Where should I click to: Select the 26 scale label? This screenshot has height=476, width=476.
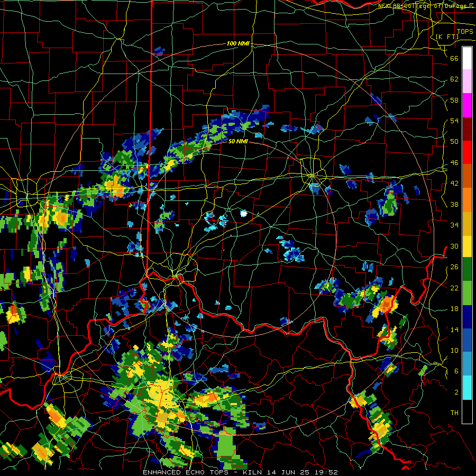point(454,267)
